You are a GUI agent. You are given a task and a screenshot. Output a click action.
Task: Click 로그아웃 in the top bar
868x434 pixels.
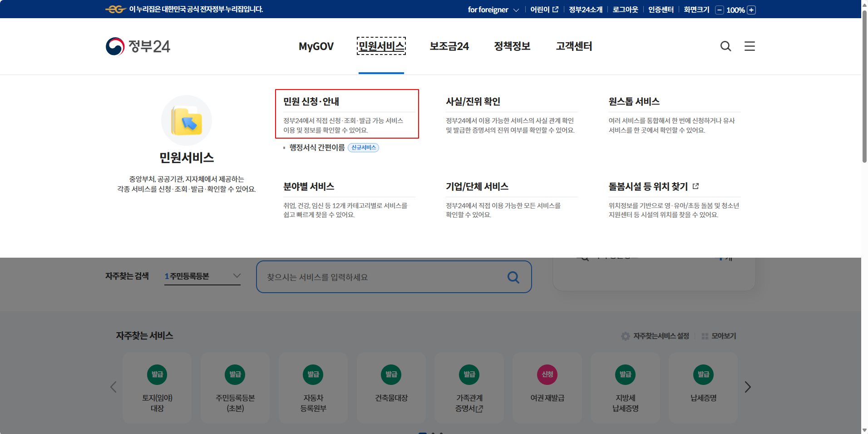pyautogui.click(x=625, y=10)
